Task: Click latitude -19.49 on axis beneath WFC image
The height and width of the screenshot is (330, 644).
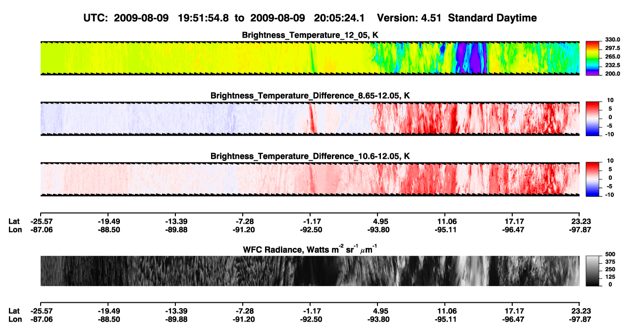Action: pyautogui.click(x=108, y=311)
